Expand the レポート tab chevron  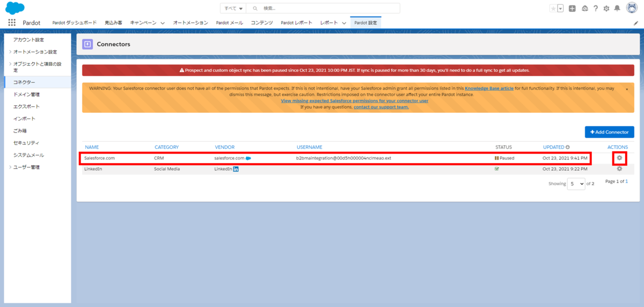(x=344, y=23)
